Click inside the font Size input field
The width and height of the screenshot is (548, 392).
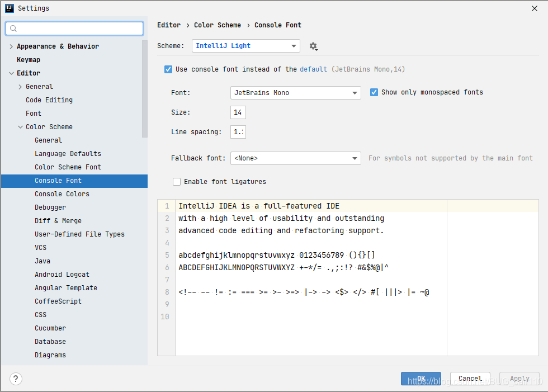[238, 112]
